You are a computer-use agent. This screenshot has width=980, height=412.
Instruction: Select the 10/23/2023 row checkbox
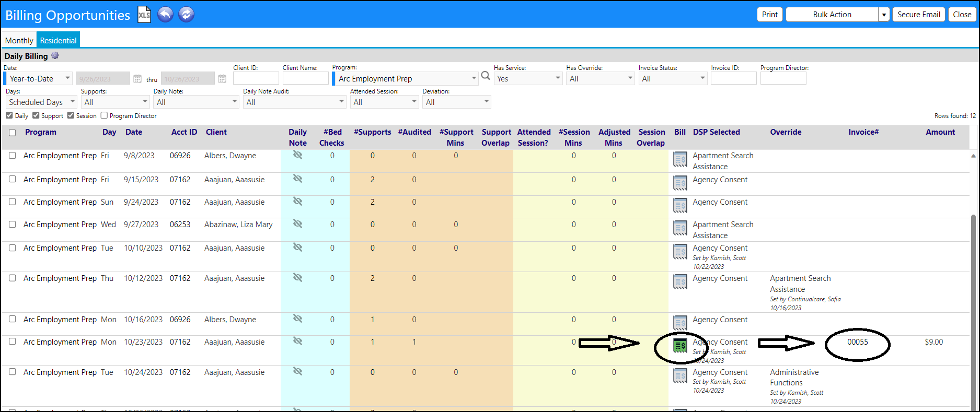[x=13, y=342]
